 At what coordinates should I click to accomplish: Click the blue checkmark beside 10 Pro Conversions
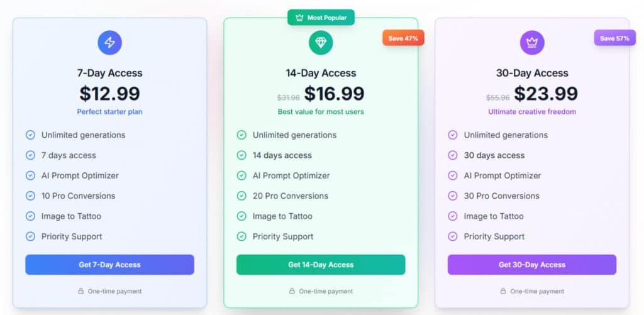[30, 196]
